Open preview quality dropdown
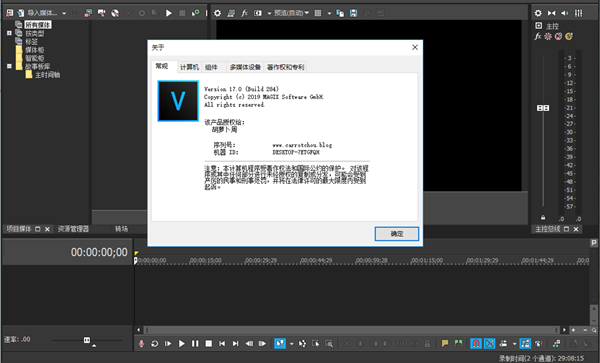This screenshot has height=363, width=600. coord(291,13)
